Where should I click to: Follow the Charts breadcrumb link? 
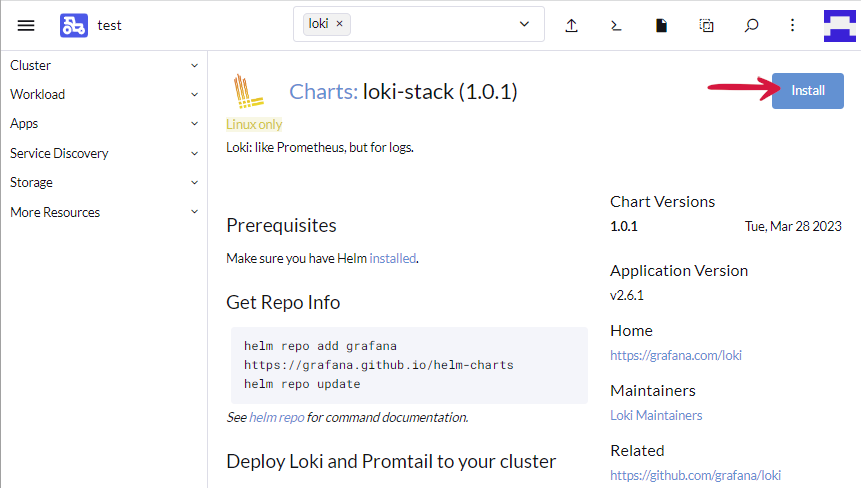[x=322, y=92]
